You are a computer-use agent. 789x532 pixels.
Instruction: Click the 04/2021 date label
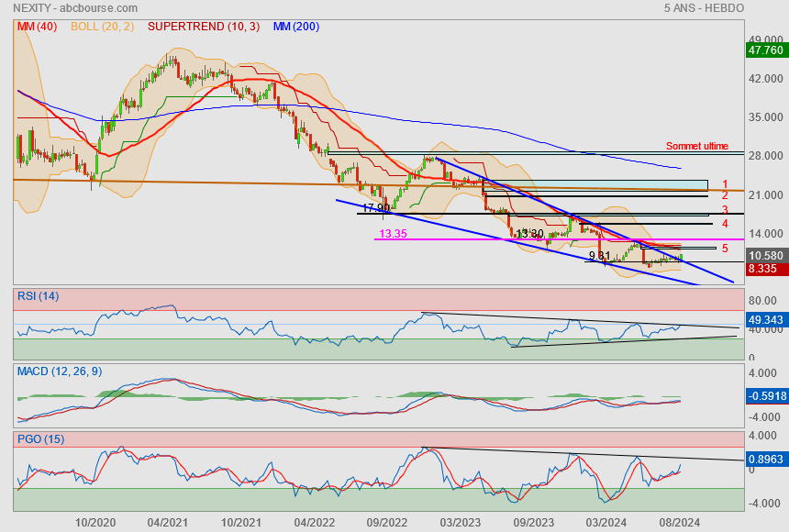168,523
